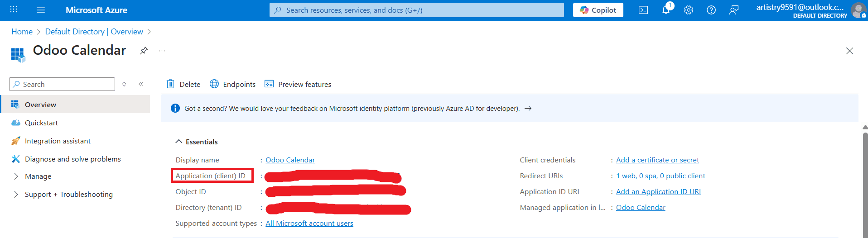Click the Delete trash icon
Image resolution: width=868 pixels, height=238 pixels.
[x=170, y=84]
